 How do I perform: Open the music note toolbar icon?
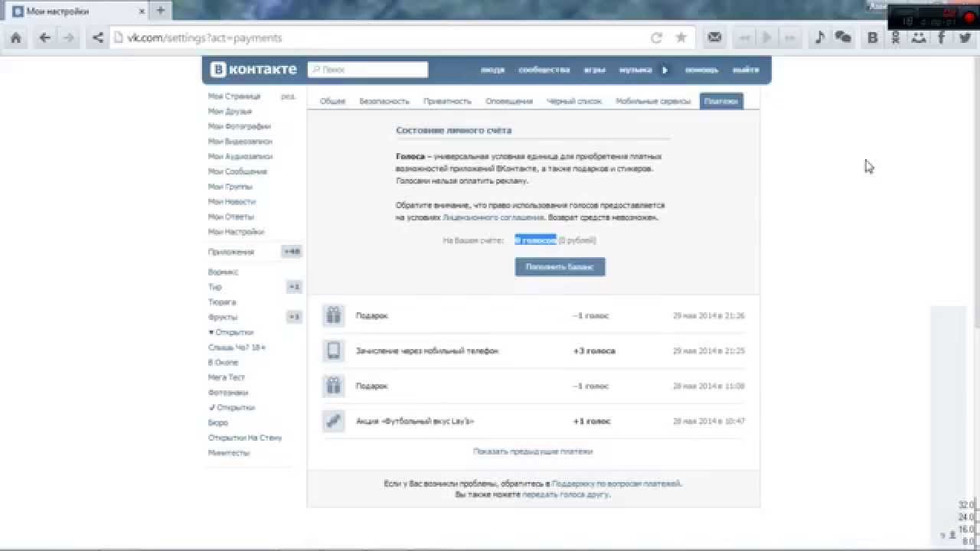point(819,37)
